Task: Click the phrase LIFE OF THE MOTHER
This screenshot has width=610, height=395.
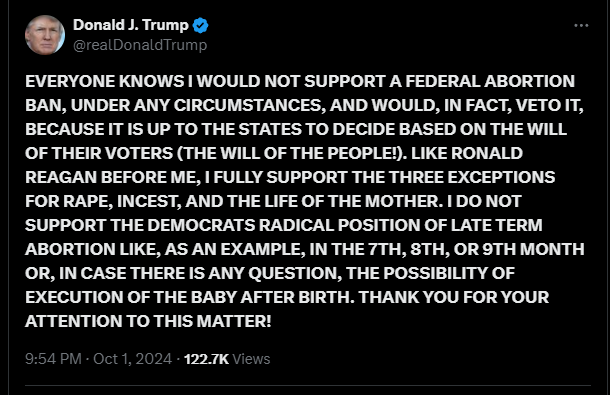Action: click(x=352, y=202)
